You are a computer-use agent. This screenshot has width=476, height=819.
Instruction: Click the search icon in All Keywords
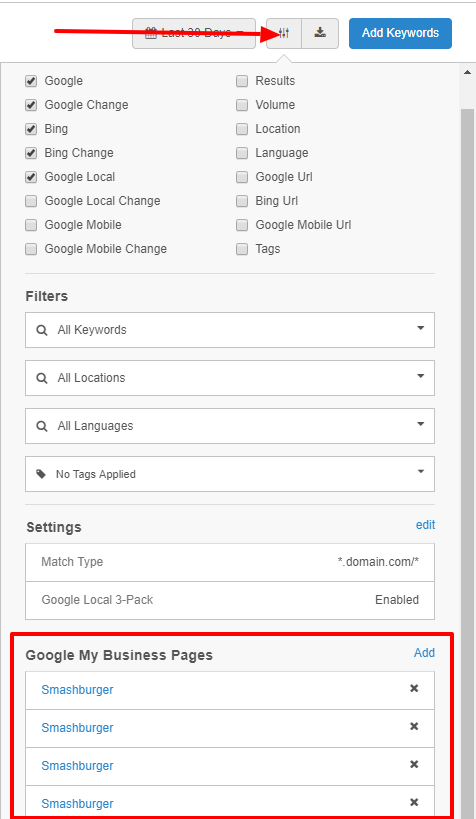42,330
